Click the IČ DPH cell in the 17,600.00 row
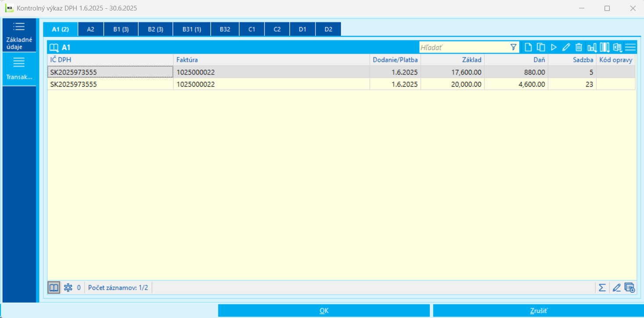644x318 pixels. pyautogui.click(x=111, y=72)
